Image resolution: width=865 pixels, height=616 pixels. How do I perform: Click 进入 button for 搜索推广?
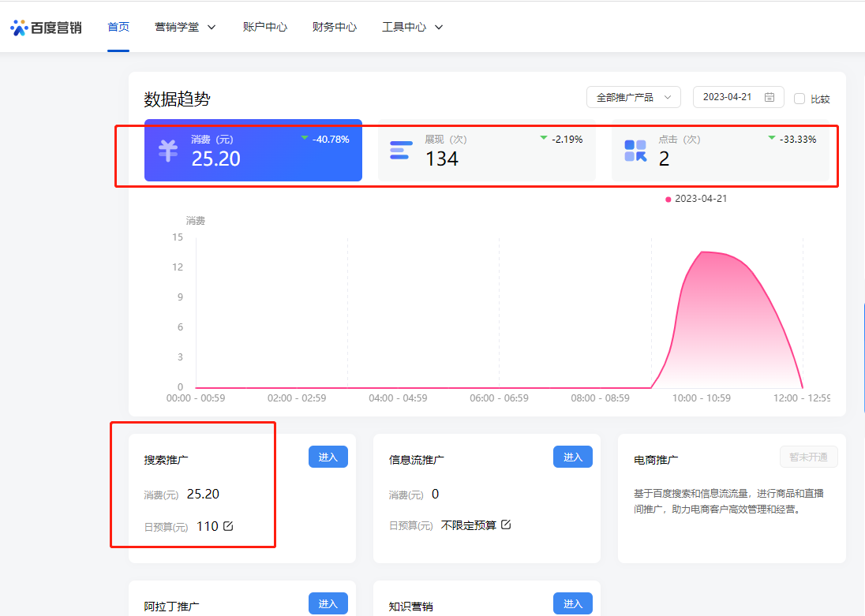tap(328, 457)
